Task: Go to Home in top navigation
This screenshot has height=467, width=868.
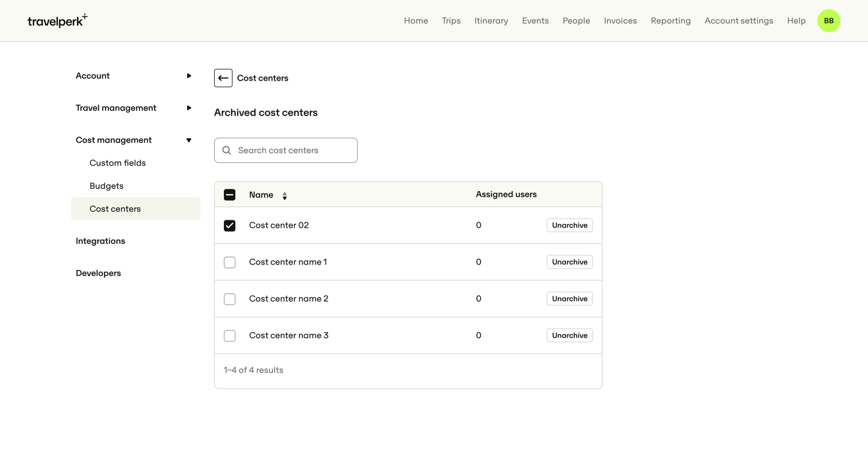Action: tap(416, 21)
